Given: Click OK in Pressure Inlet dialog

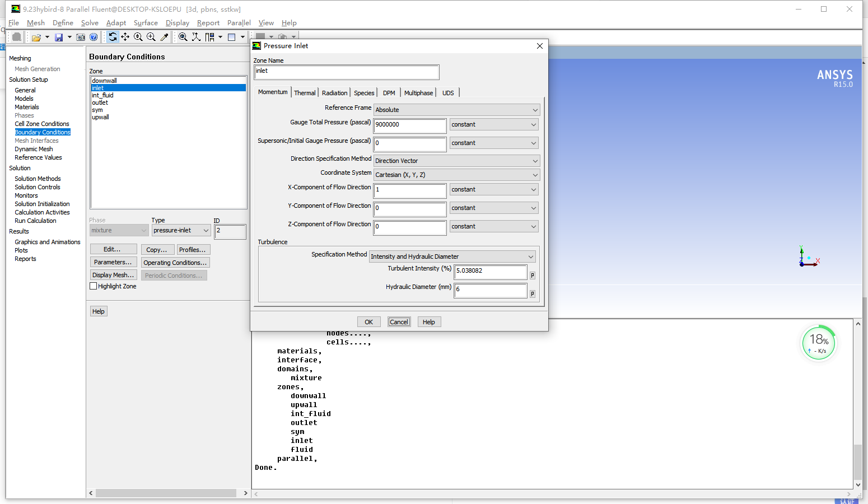Looking at the screenshot, I should click(x=368, y=322).
